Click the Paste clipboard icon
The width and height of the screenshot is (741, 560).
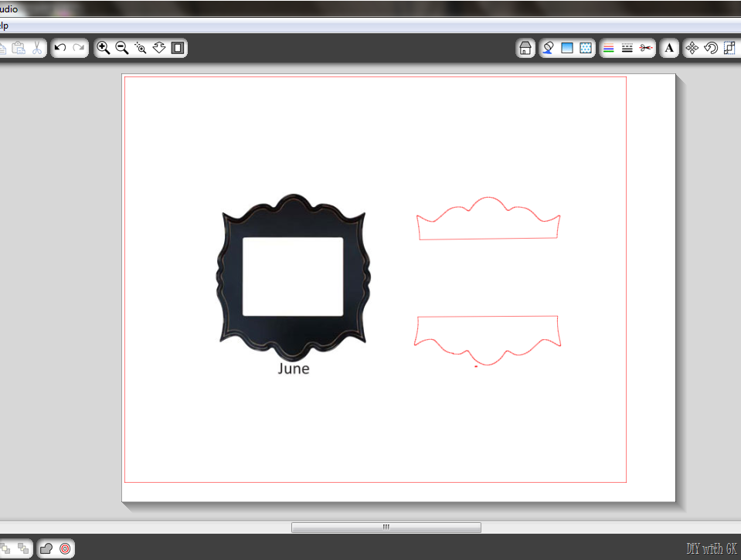(x=19, y=48)
